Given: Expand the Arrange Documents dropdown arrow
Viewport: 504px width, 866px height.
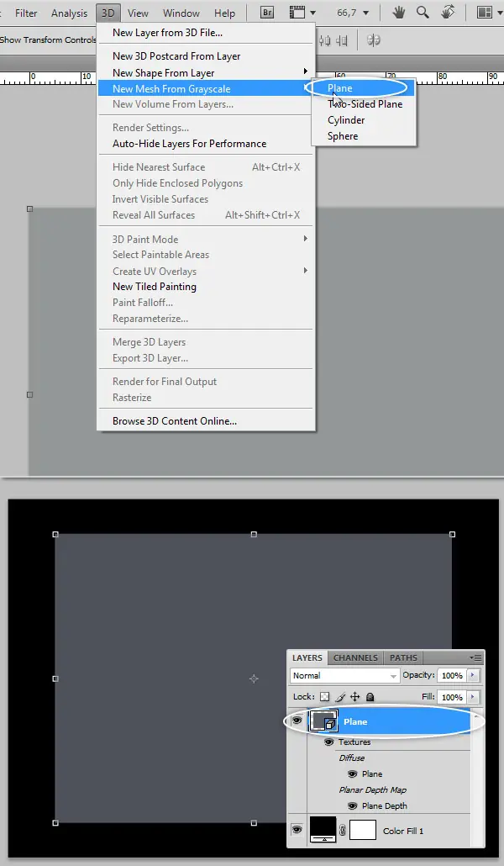Looking at the screenshot, I should click(498, 13).
